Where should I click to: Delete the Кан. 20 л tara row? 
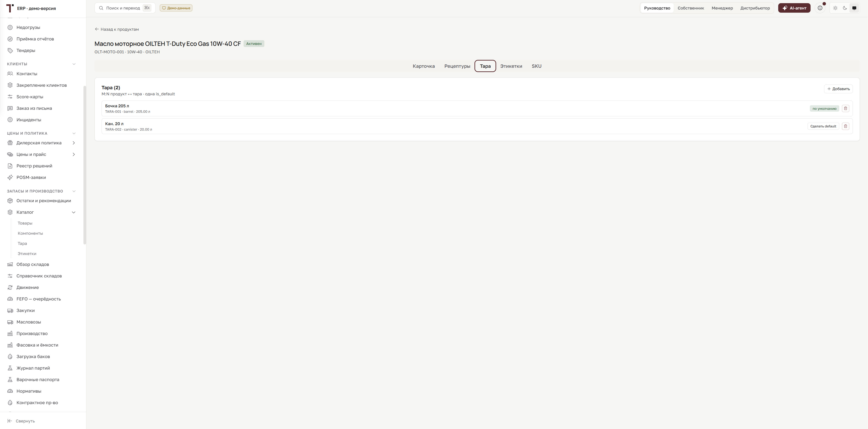(845, 126)
